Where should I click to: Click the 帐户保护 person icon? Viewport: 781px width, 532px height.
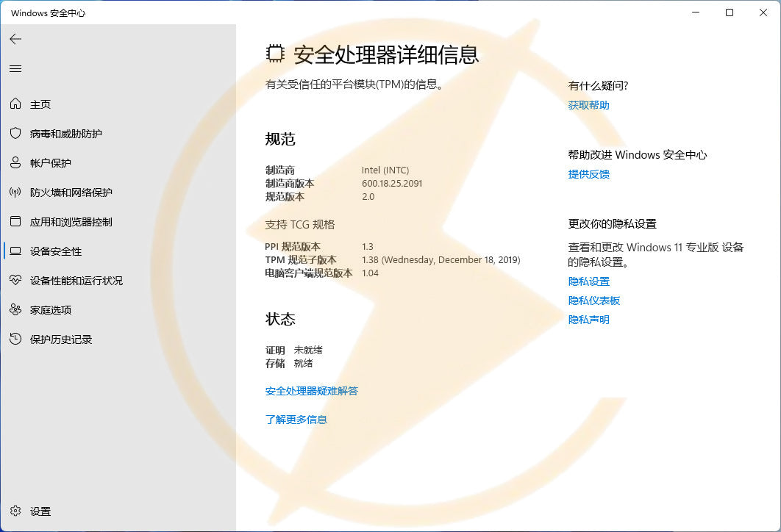tap(15, 163)
